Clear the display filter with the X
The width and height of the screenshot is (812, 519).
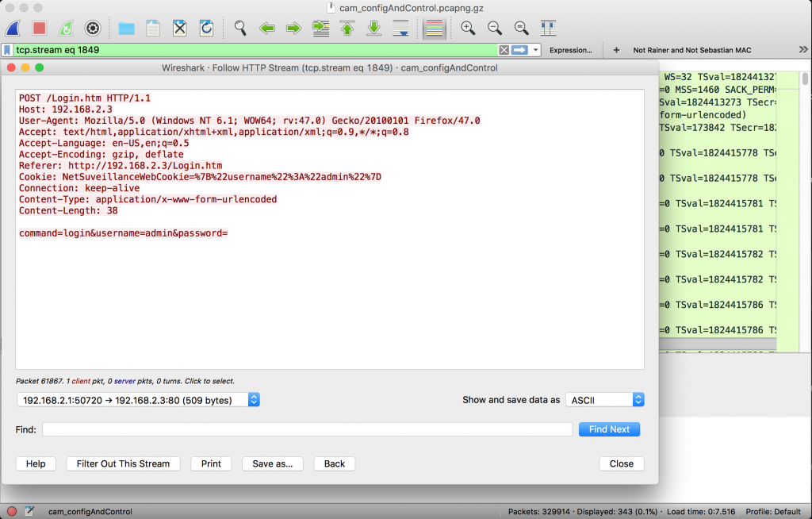(504, 50)
